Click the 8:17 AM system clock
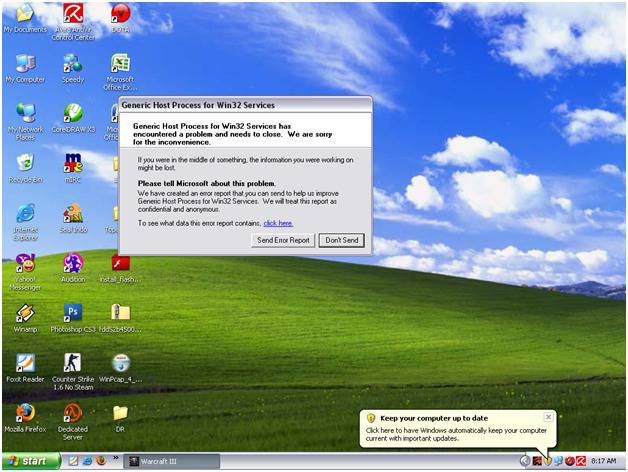The image size is (628, 472). click(604, 461)
